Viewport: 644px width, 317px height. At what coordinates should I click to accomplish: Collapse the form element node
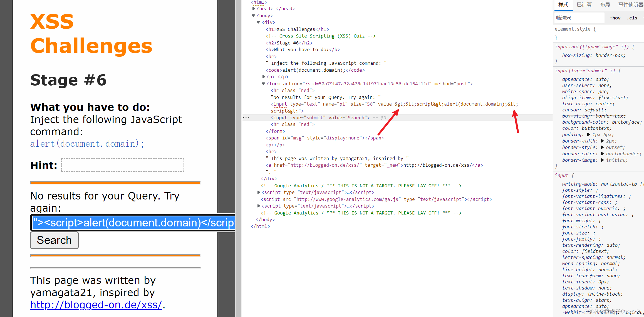coord(263,84)
